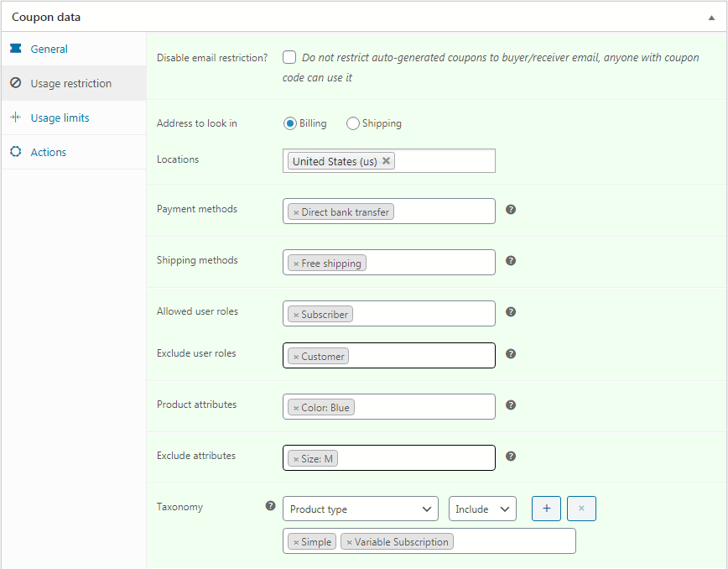Remove United States (us) location tag
This screenshot has width=728, height=569.
(386, 161)
